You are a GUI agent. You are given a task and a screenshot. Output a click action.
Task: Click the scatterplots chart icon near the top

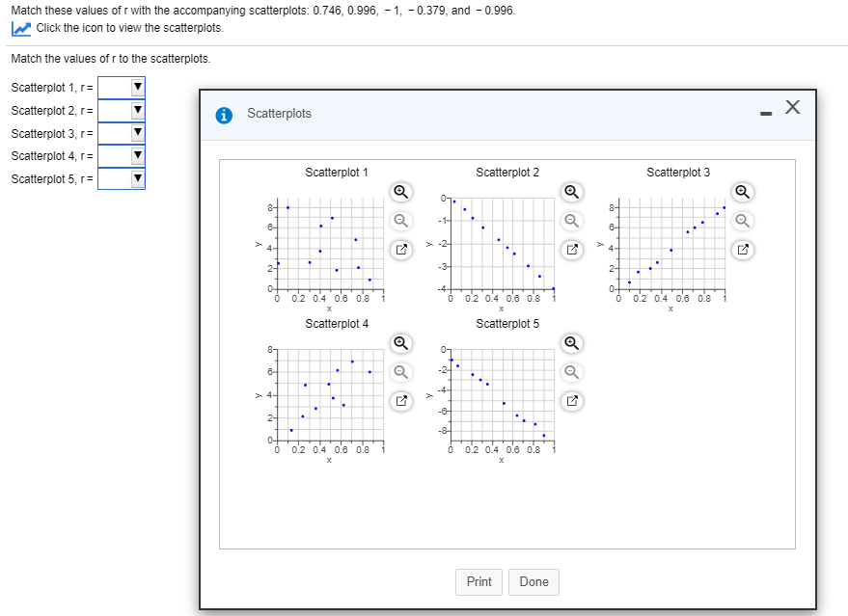coord(19,29)
